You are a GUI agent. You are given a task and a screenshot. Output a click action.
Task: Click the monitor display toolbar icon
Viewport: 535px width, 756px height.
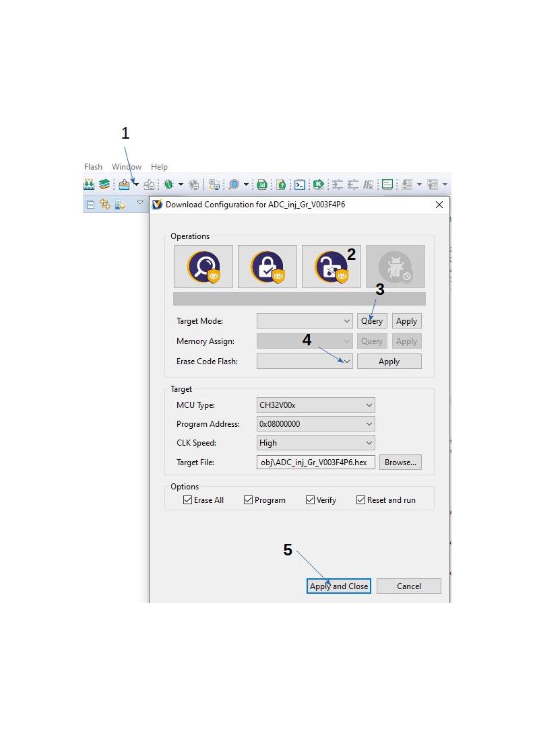[387, 184]
